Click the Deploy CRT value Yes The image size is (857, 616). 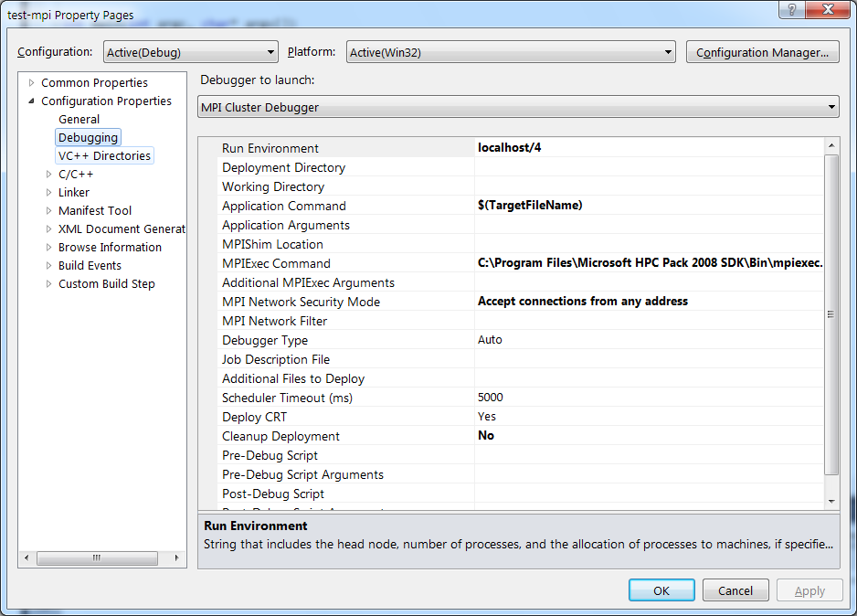[486, 417]
